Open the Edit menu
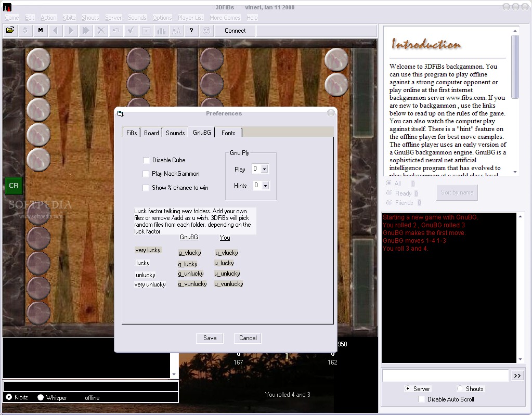This screenshot has width=532, height=415. point(30,18)
